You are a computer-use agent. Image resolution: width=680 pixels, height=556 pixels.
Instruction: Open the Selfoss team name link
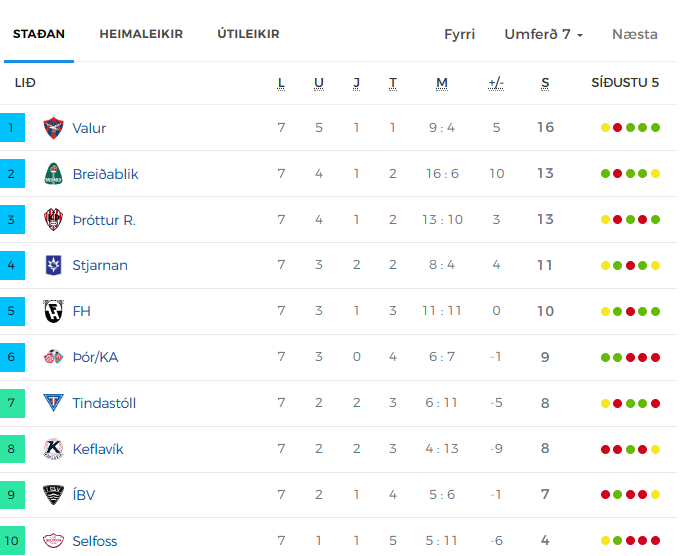click(95, 541)
